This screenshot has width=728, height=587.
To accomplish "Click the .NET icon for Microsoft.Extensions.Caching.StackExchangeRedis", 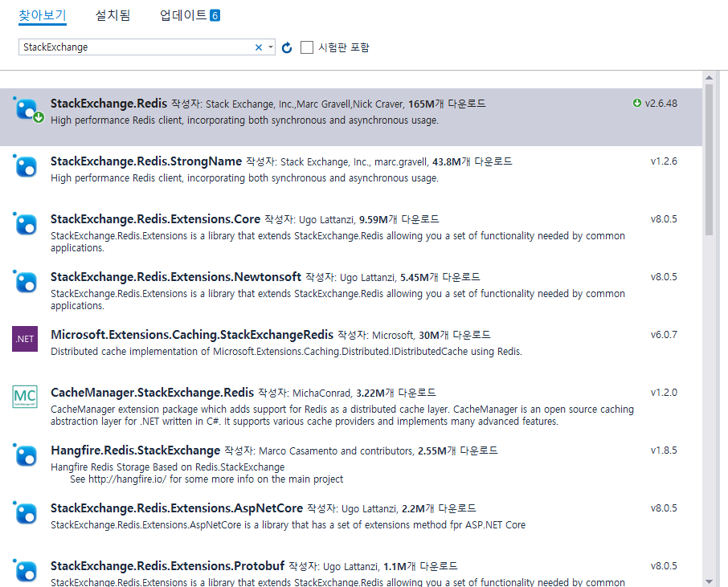I will tap(25, 339).
